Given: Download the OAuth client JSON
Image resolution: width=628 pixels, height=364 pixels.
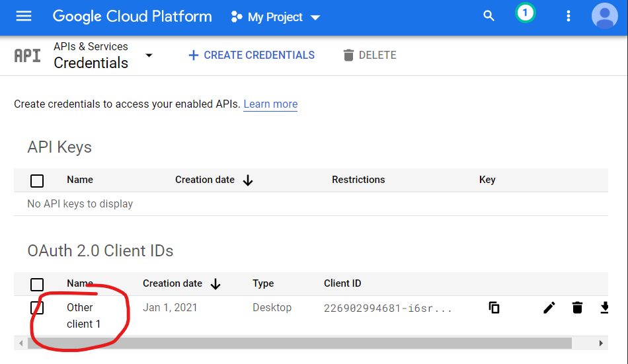Looking at the screenshot, I should [604, 307].
